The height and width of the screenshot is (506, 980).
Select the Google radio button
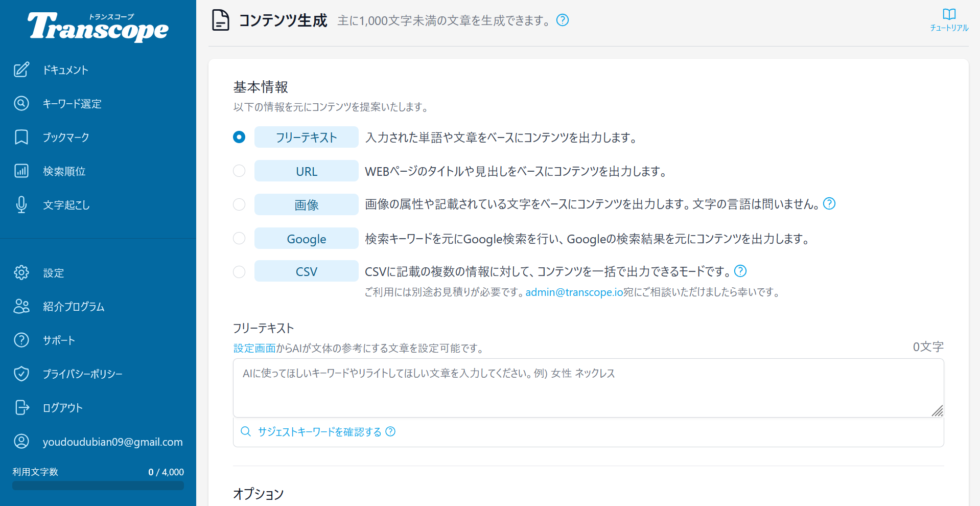point(239,238)
